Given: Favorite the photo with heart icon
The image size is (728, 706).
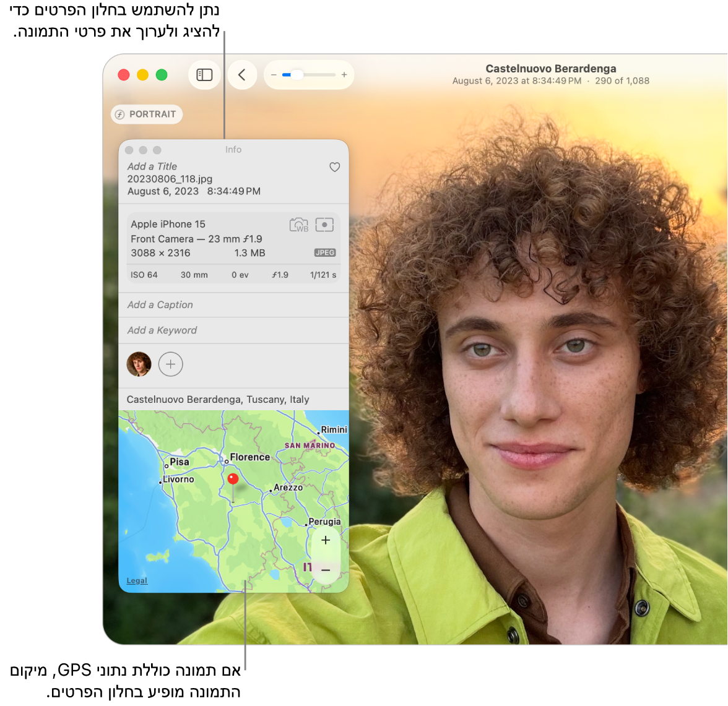Looking at the screenshot, I should pyautogui.click(x=334, y=167).
